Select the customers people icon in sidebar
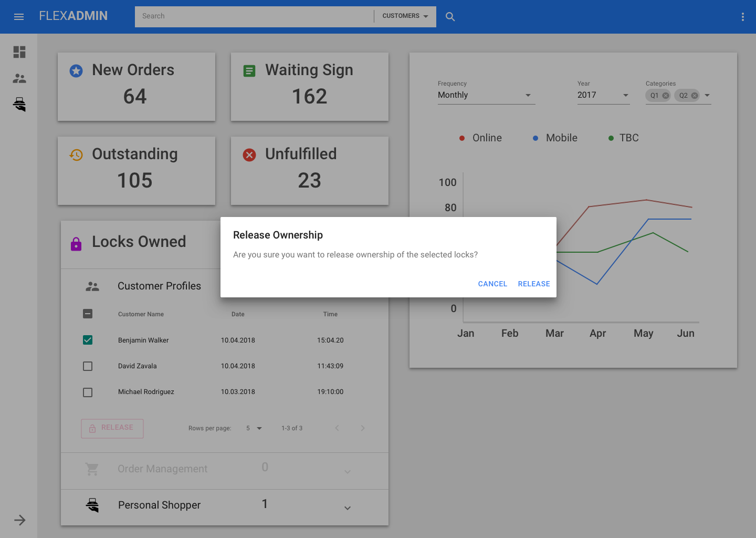Screen dimensions: 756x538 coord(19,78)
